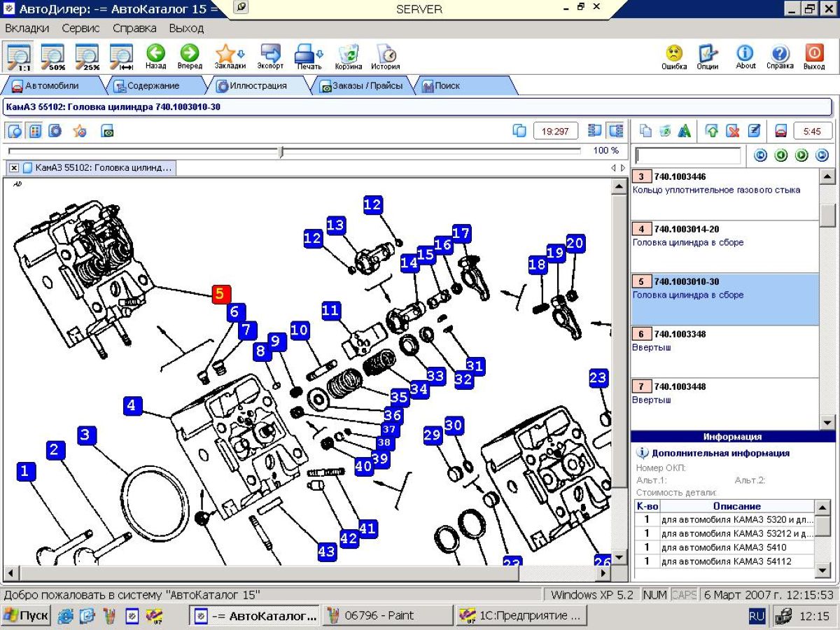Select part row 740.1003014-20

[x=724, y=246]
